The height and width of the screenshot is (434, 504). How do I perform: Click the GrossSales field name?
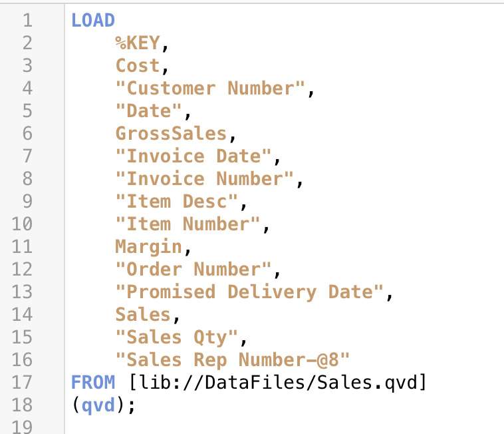coord(171,134)
